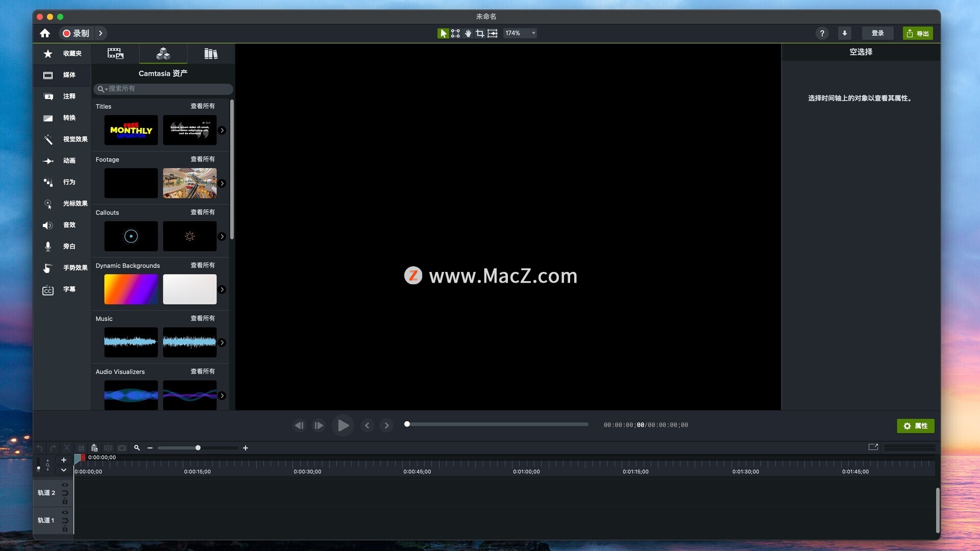Select the hand pan tool
Viewport: 980px width, 551px height.
coord(468,33)
